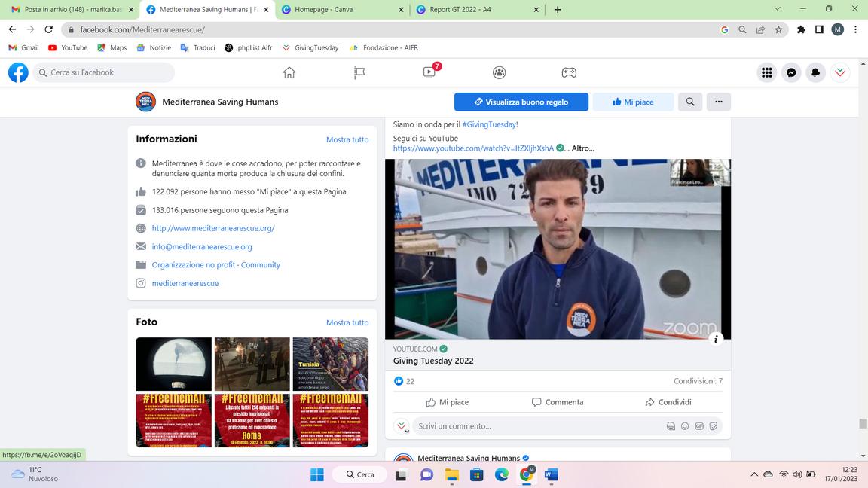Open Giving Tuesday 2022 video preview

click(558, 249)
